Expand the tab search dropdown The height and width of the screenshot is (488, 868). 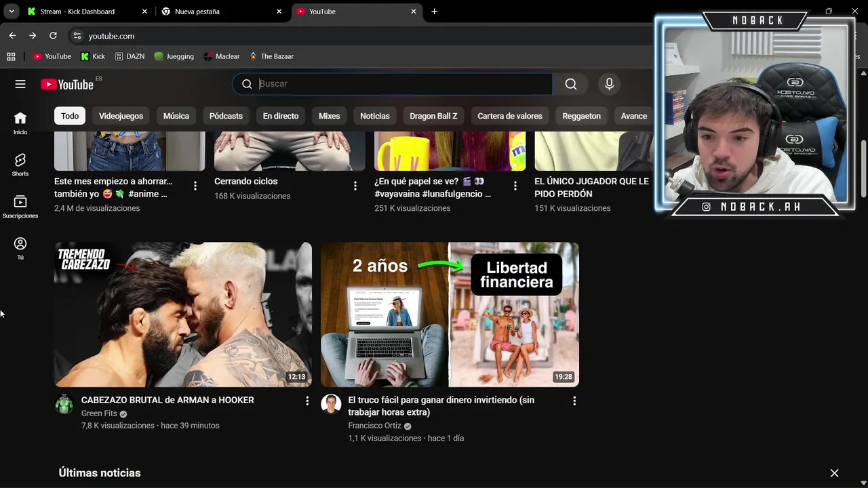pyautogui.click(x=12, y=12)
